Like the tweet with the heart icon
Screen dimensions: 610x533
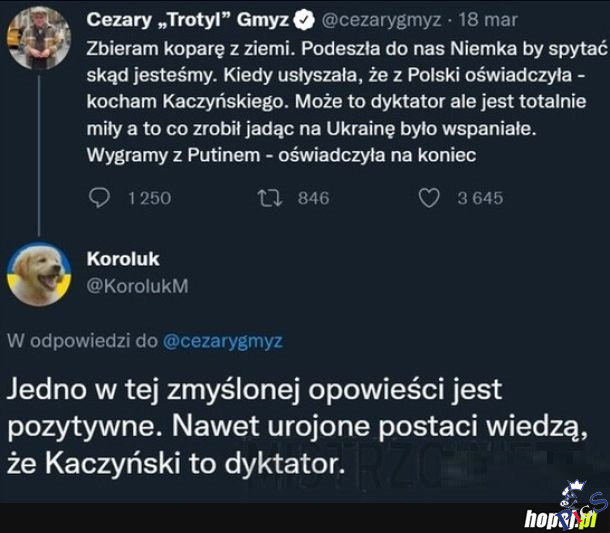coord(429,198)
